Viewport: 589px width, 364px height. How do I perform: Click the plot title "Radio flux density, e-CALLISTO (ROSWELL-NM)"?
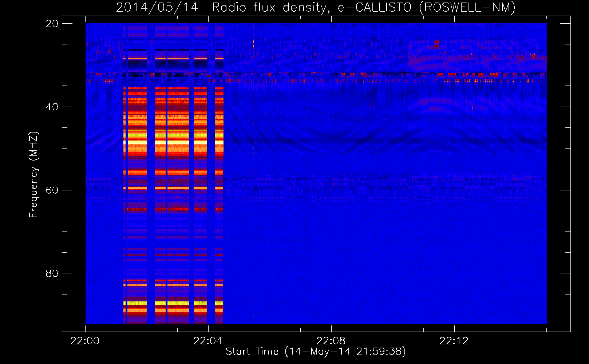364,8
